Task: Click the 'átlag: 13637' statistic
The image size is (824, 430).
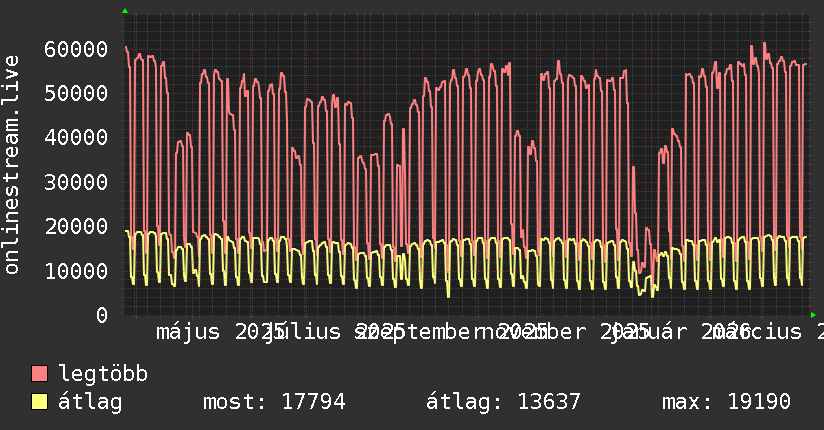Action: (503, 402)
